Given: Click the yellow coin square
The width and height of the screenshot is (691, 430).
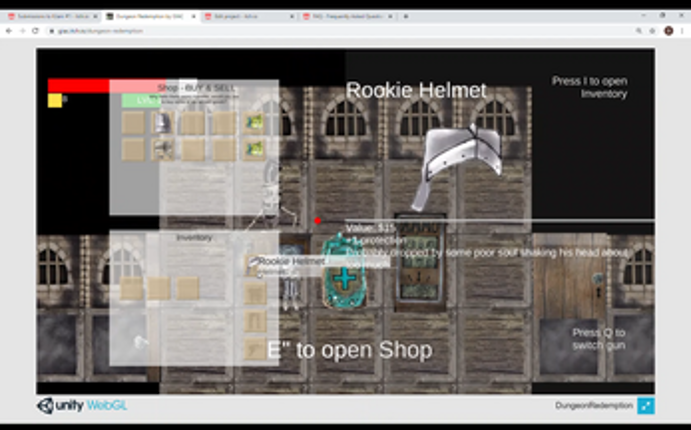Looking at the screenshot, I should coord(55,100).
